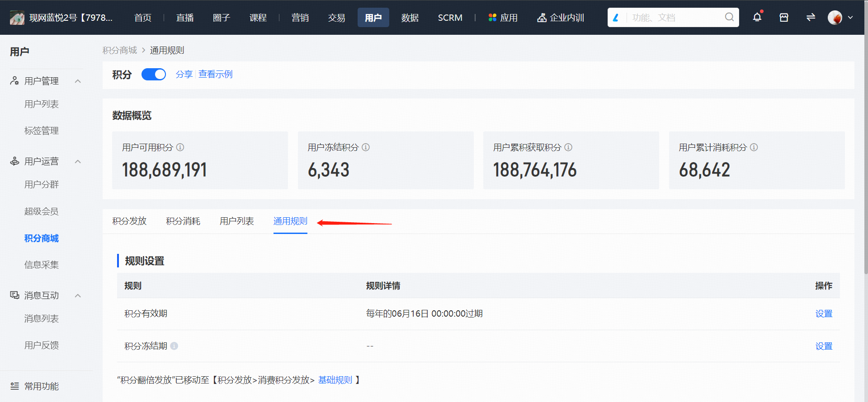
Task: Switch to the 用户列表 tab
Action: click(237, 221)
